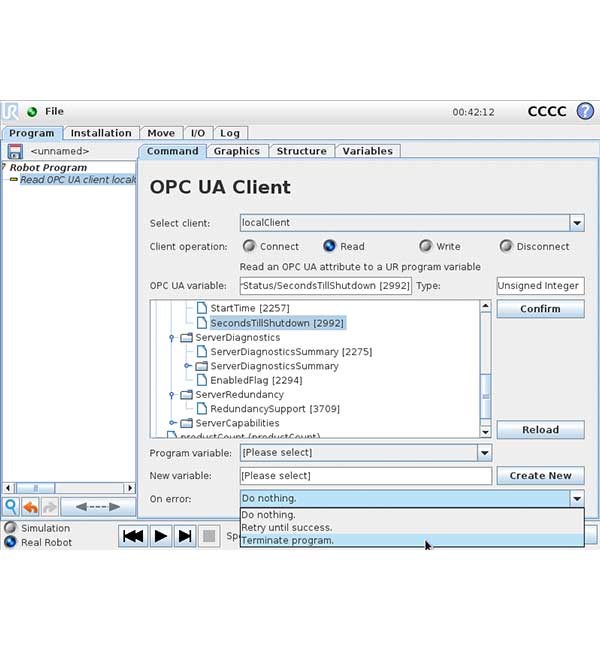600x650 pixels.
Task: Switch to Simulation mode
Action: pyautogui.click(x=10, y=527)
